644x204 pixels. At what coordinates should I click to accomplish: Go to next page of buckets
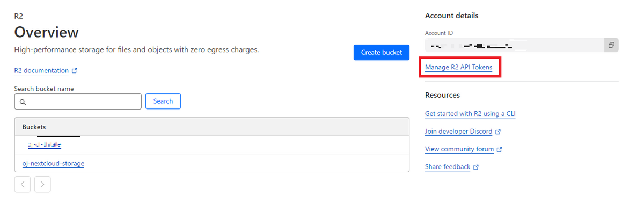42,184
